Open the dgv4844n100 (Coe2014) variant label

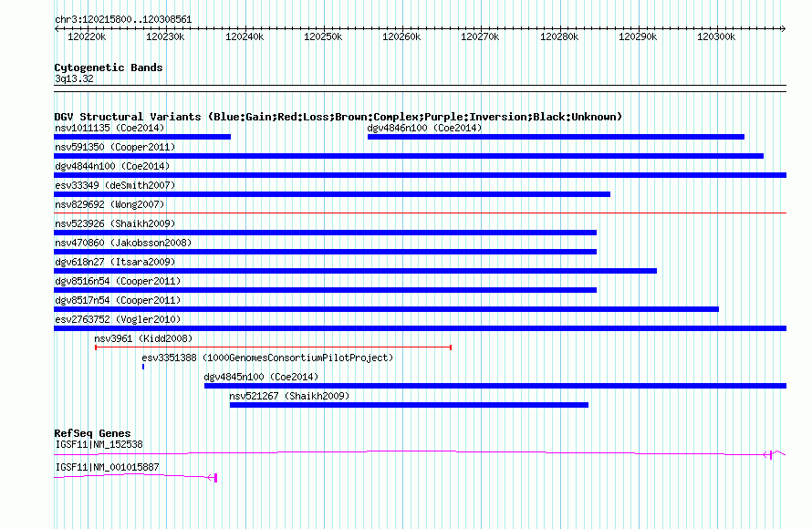112,166
